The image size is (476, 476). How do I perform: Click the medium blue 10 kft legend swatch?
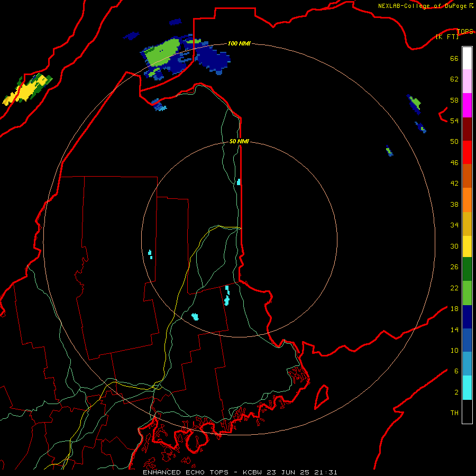tap(467, 340)
